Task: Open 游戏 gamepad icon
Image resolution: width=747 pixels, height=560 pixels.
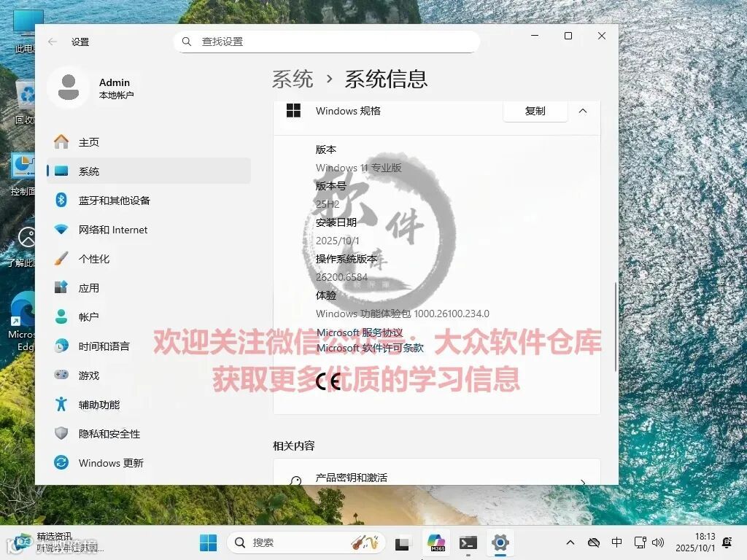Action: pyautogui.click(x=61, y=375)
